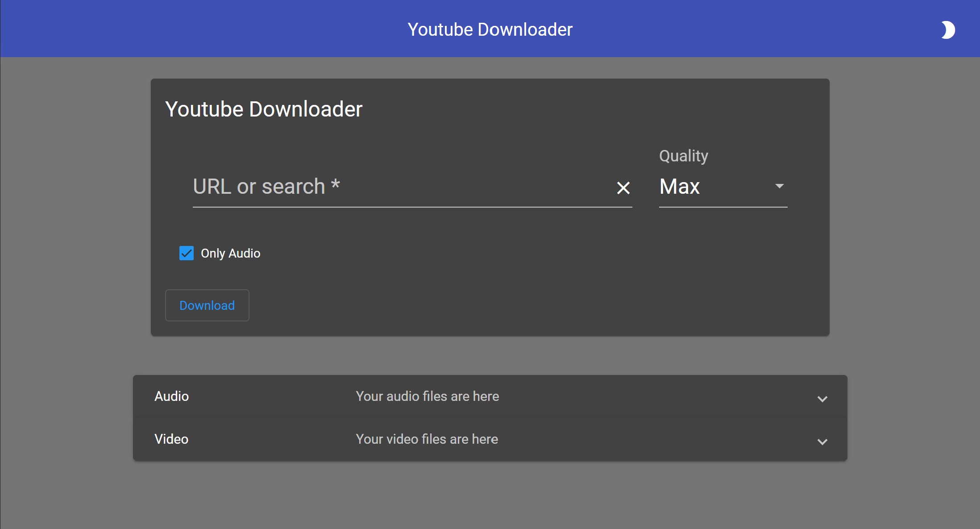
Task: Open the Quality dropdown showing Max
Action: point(723,187)
